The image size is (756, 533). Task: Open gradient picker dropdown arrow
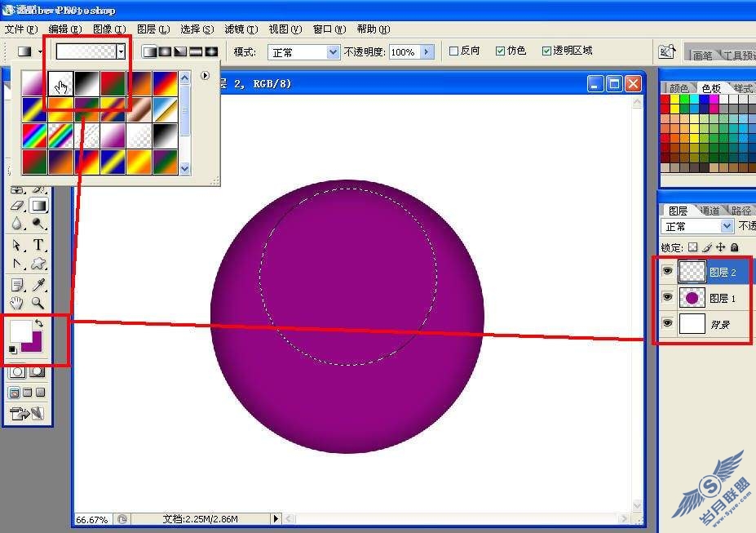(x=121, y=51)
